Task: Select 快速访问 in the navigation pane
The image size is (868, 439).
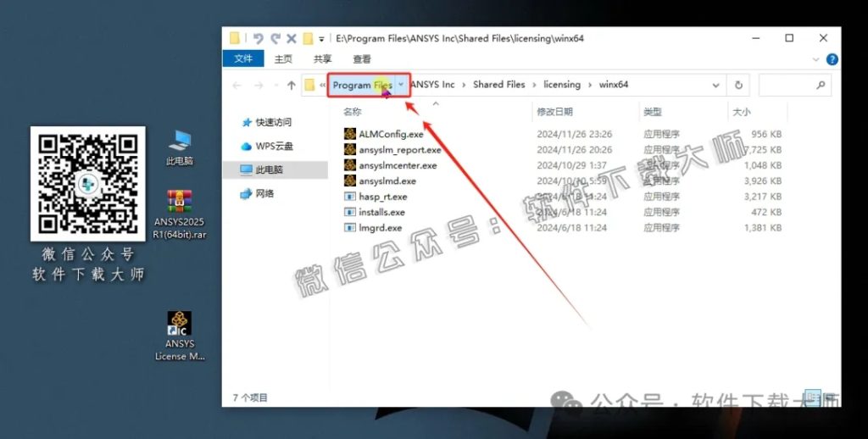Action: point(273,122)
